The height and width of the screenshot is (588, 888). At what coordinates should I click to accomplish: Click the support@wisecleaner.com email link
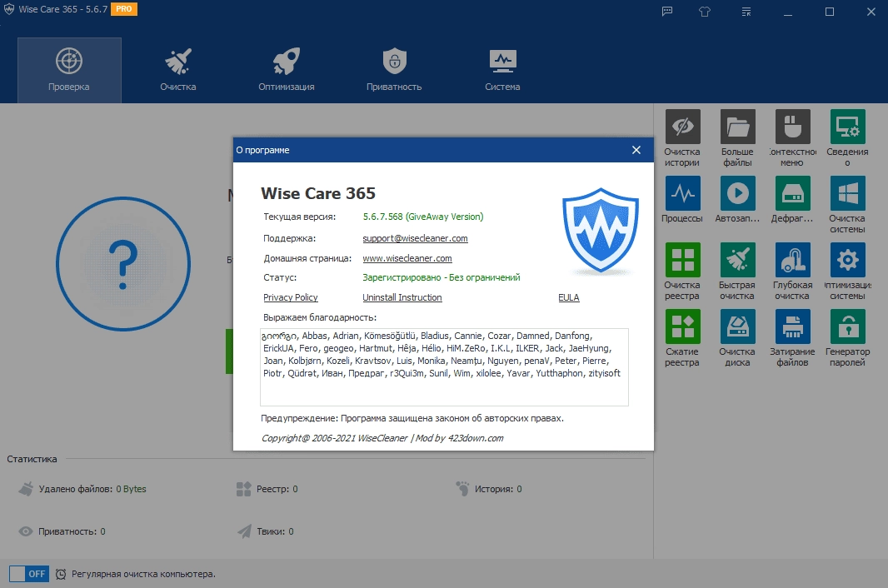point(415,238)
